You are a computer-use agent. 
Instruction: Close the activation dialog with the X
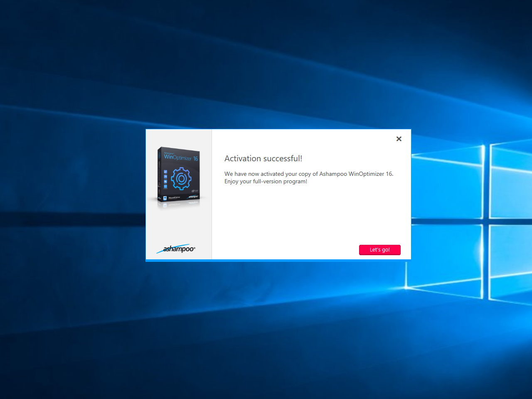pos(399,139)
